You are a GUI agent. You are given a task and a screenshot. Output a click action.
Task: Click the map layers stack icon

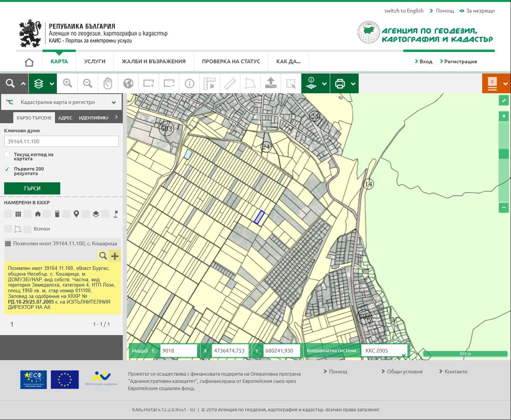[x=39, y=83]
